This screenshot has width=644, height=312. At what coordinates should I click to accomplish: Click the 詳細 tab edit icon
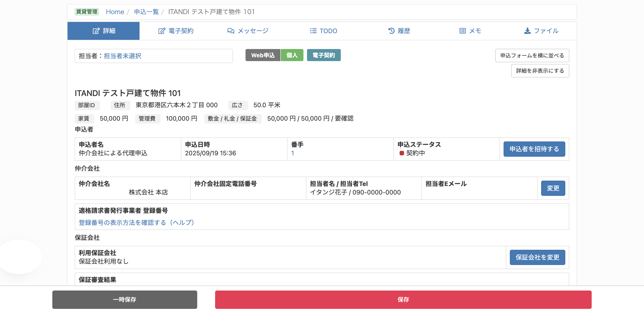[96, 31]
